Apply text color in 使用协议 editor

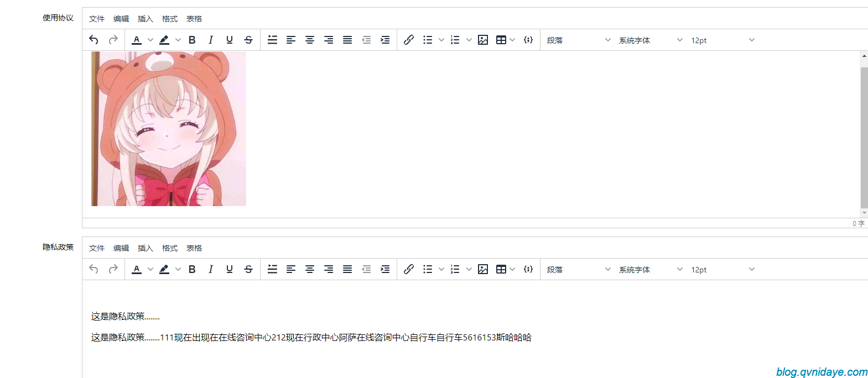[137, 40]
